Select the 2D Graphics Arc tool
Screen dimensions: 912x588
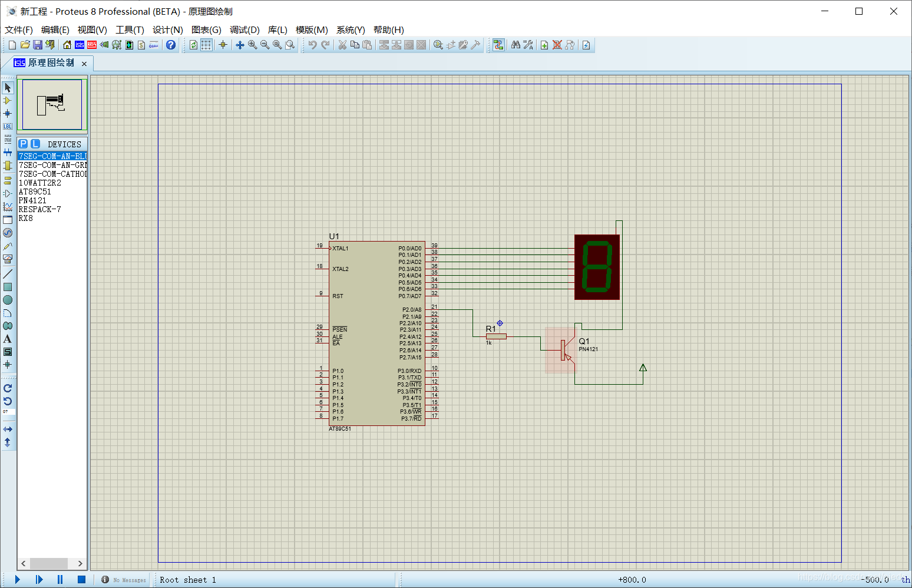(x=8, y=313)
